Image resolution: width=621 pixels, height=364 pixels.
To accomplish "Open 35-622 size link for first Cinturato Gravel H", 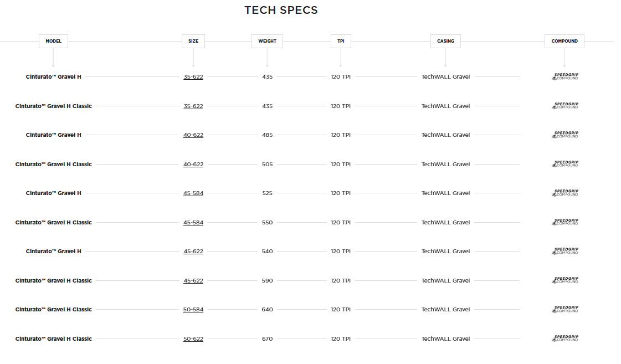I will click(x=193, y=76).
